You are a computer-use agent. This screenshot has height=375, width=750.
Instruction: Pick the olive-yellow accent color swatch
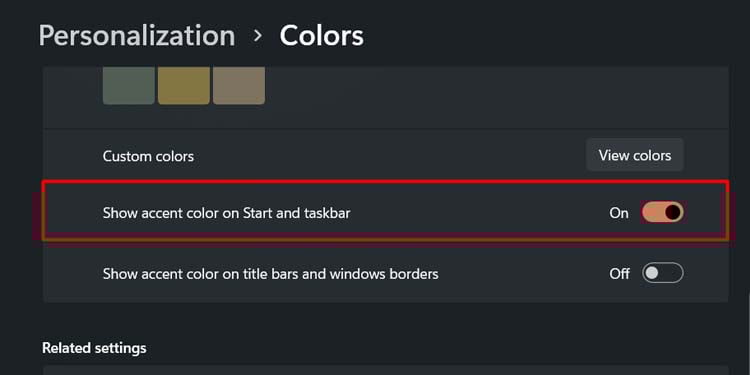coord(184,85)
